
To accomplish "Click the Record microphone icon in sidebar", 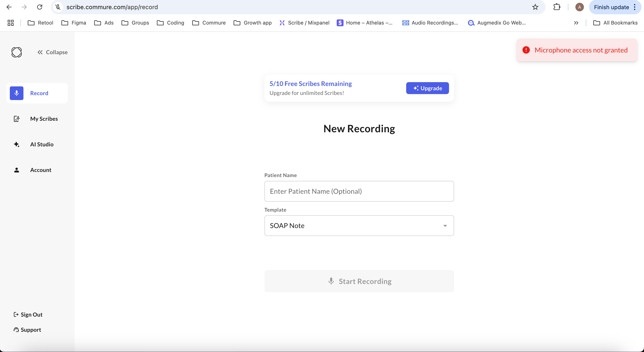I will click(16, 93).
